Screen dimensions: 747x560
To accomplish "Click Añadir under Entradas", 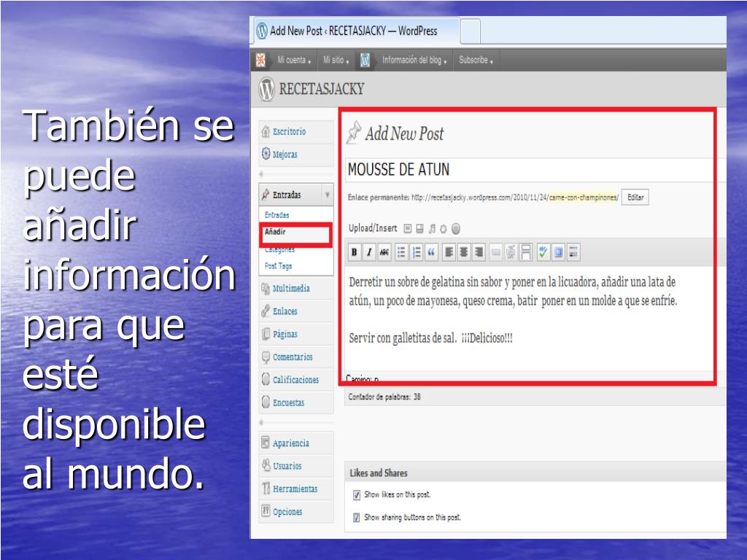I will pos(275,232).
